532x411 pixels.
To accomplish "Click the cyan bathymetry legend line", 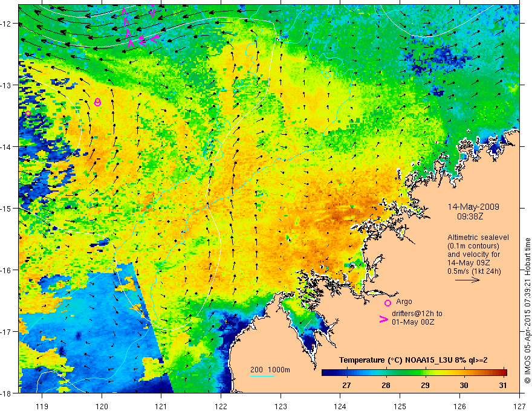I will click(x=262, y=376).
